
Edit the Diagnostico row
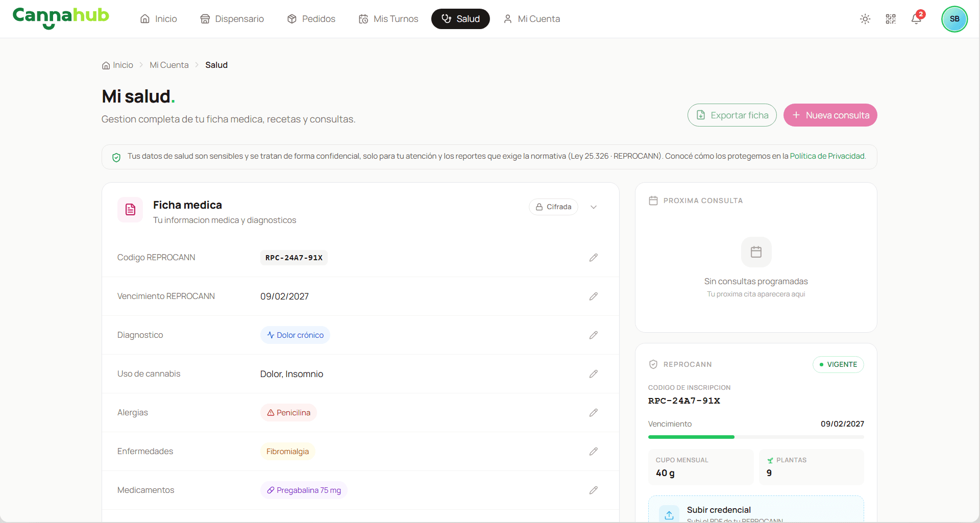click(594, 335)
